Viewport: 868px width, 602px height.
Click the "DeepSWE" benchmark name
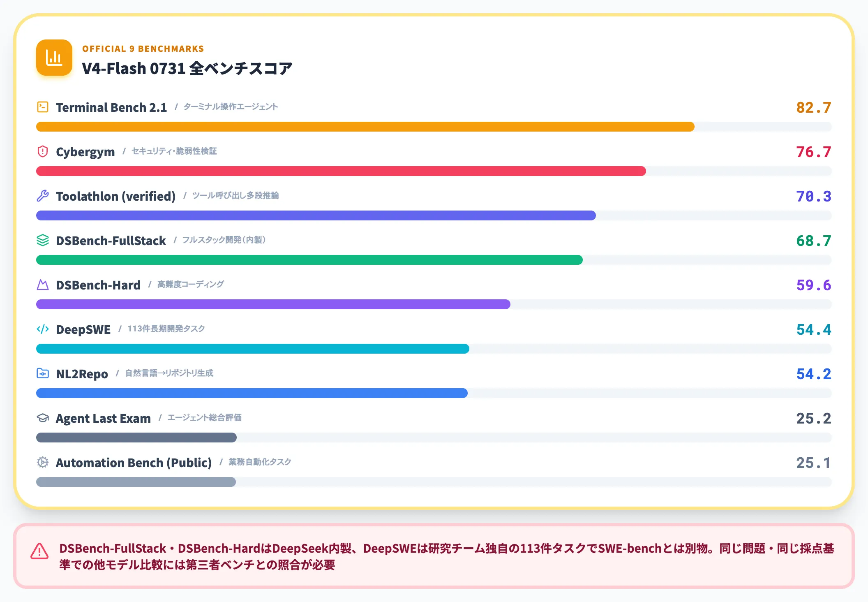[83, 330]
